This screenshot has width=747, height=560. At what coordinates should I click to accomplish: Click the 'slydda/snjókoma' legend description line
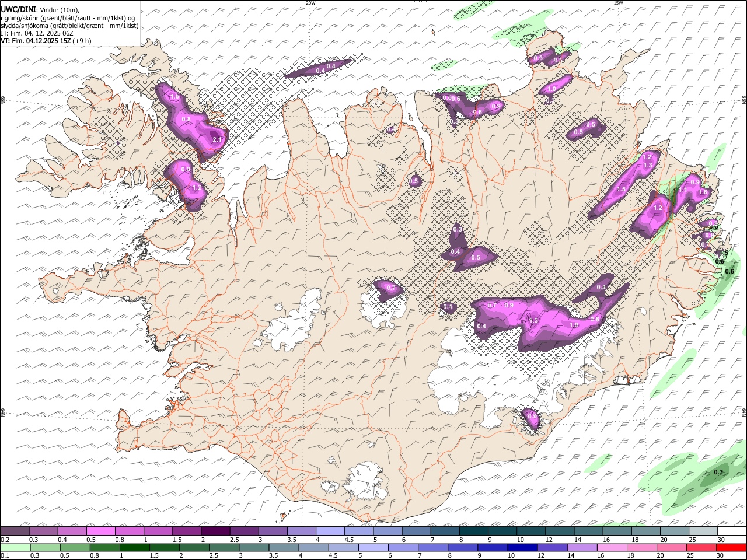pyautogui.click(x=69, y=25)
